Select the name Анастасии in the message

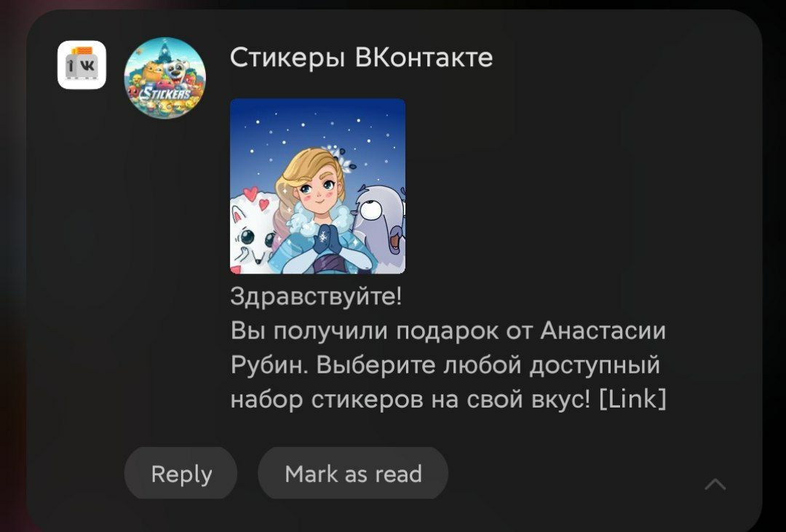[x=603, y=331]
